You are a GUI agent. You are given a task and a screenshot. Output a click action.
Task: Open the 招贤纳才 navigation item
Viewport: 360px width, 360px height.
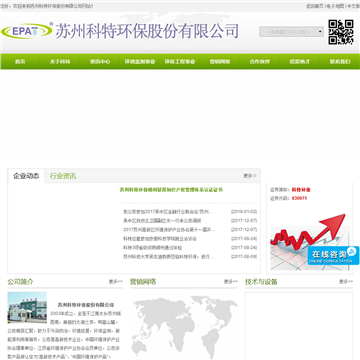tap(300, 62)
